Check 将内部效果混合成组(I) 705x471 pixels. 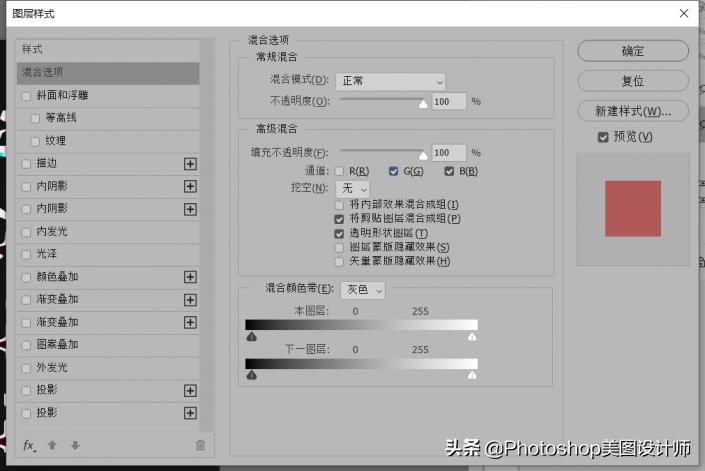339,205
